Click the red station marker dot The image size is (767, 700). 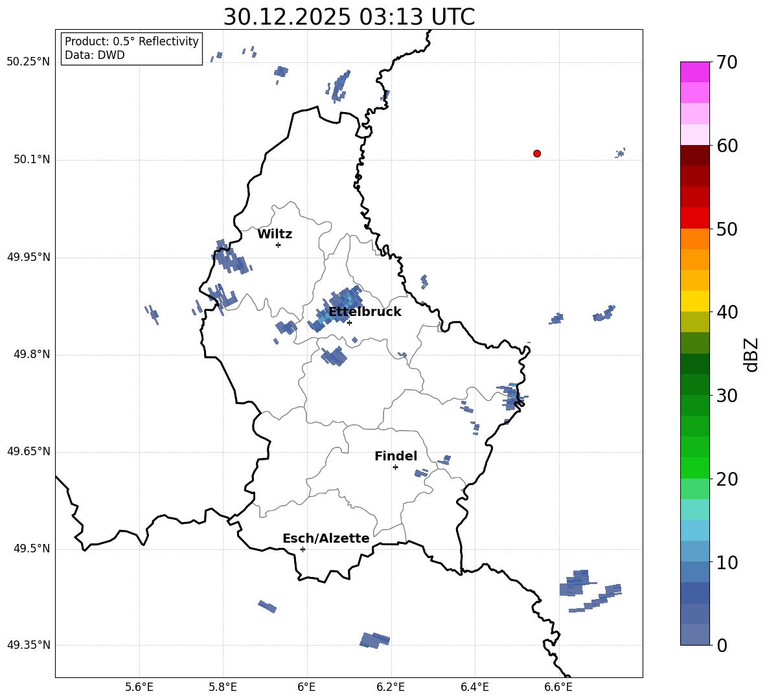click(x=537, y=153)
